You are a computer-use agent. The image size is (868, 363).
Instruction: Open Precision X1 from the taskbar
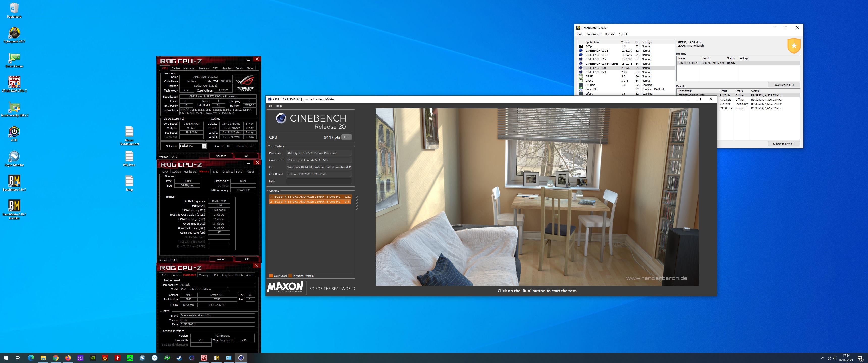point(80,358)
